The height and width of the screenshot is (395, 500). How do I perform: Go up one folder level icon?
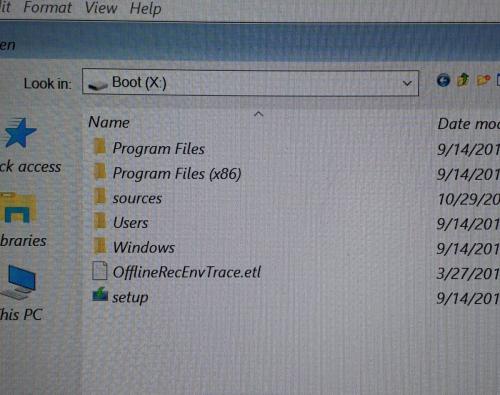pyautogui.click(x=463, y=80)
